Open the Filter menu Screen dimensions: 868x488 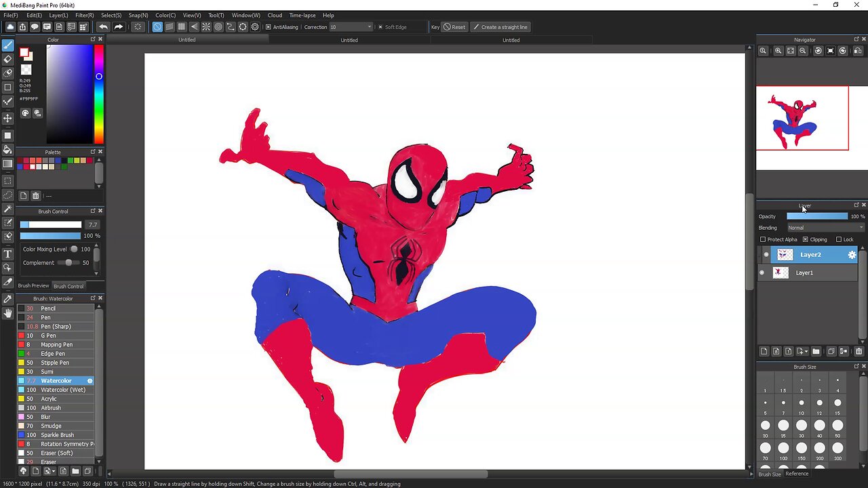pos(85,15)
